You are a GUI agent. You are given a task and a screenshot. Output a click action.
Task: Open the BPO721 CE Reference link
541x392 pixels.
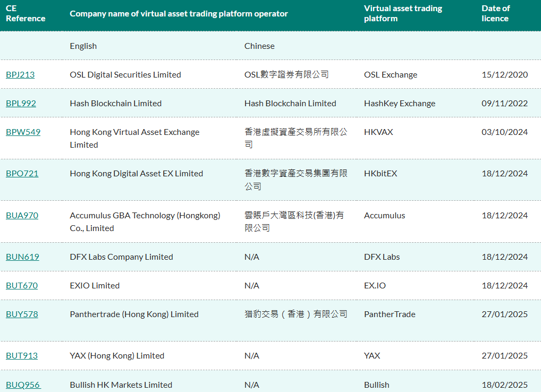click(x=22, y=173)
